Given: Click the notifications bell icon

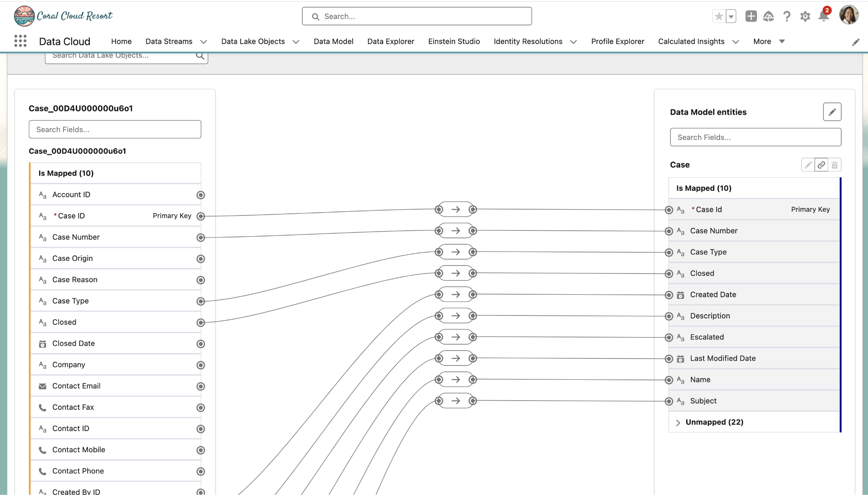Looking at the screenshot, I should [x=823, y=17].
